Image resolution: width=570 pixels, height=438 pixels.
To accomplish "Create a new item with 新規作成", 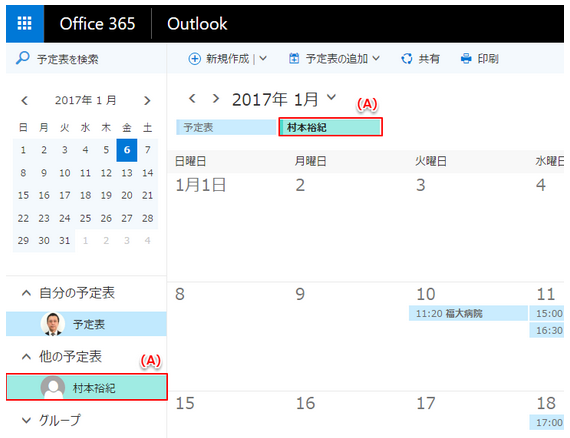I will coord(228,59).
